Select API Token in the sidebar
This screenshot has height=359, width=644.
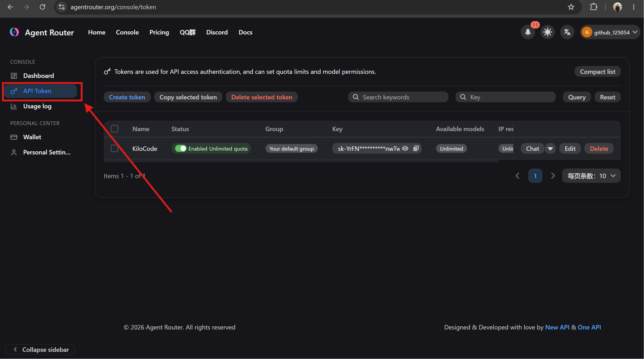tap(40, 91)
